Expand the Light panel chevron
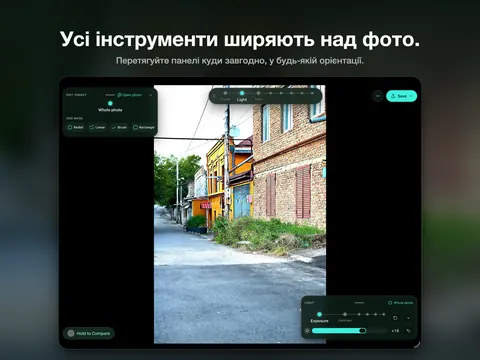This screenshot has width=480, height=360. pyautogui.click(x=409, y=318)
